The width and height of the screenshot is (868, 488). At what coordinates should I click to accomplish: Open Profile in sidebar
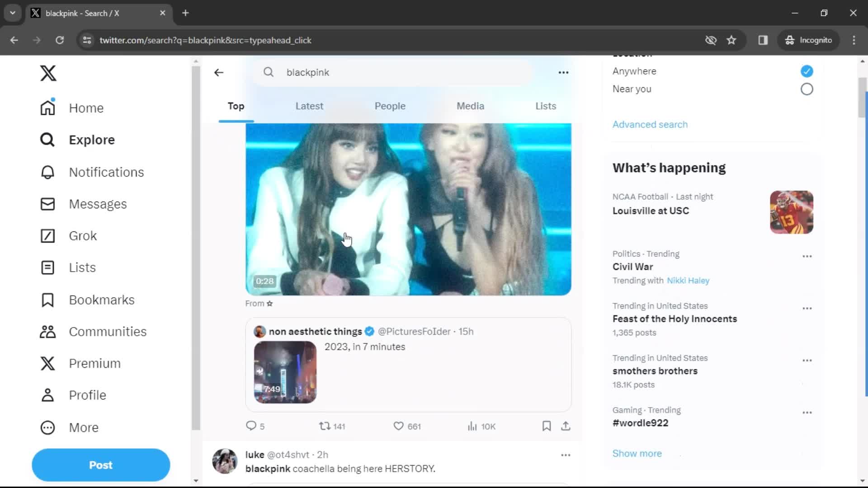[73, 395]
